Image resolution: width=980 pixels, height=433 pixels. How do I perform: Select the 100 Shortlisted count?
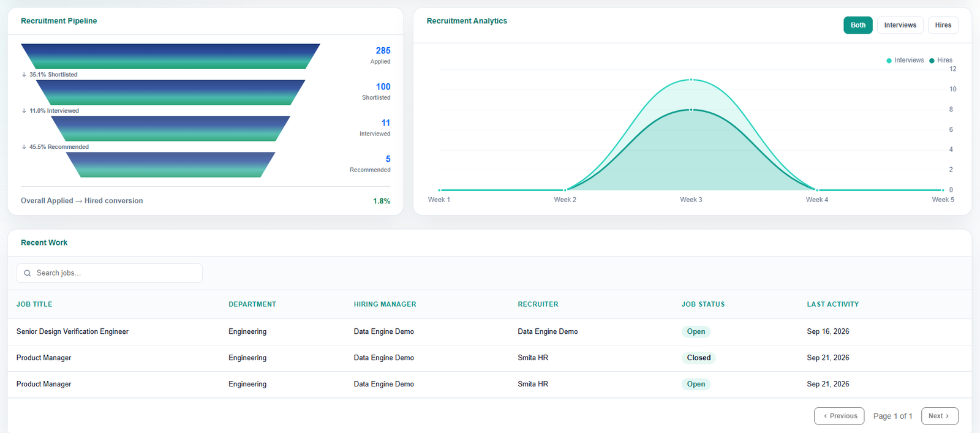coord(383,87)
